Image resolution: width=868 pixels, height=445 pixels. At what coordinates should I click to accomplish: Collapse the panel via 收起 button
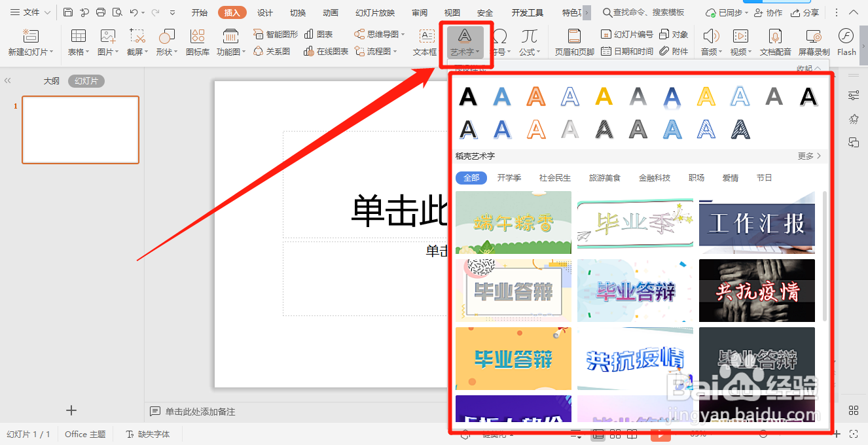click(x=806, y=68)
